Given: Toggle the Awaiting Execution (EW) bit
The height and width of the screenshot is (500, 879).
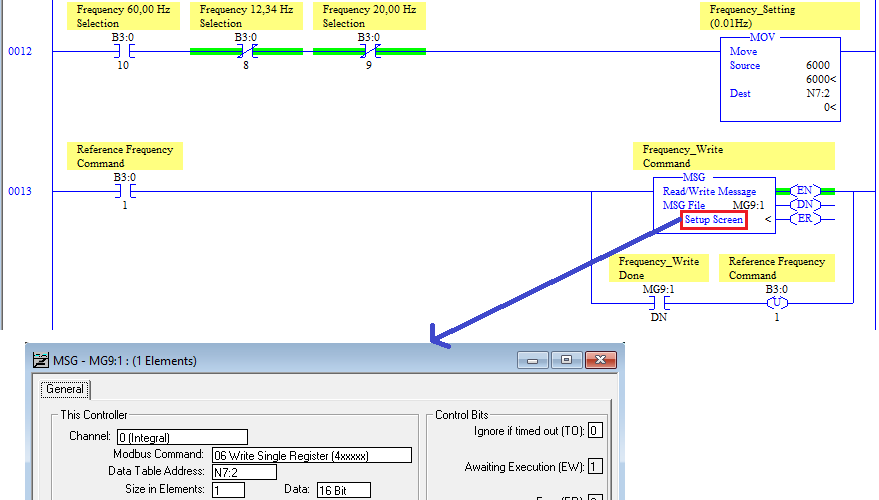Looking at the screenshot, I should 595,466.
